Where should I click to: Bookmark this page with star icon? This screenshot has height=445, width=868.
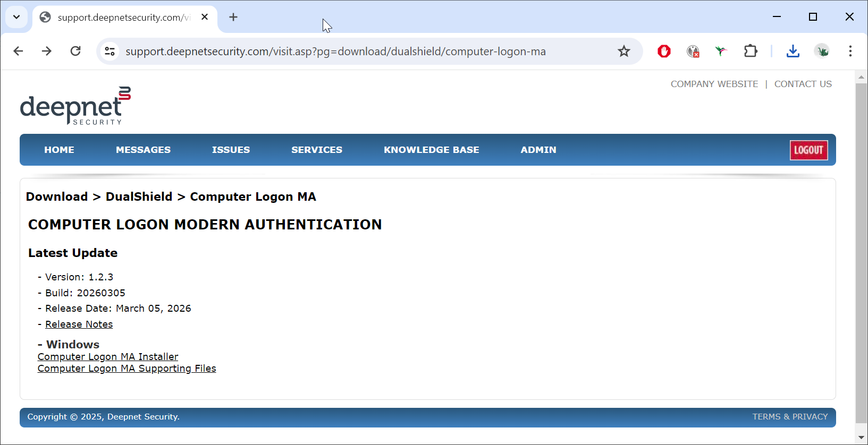coord(623,51)
